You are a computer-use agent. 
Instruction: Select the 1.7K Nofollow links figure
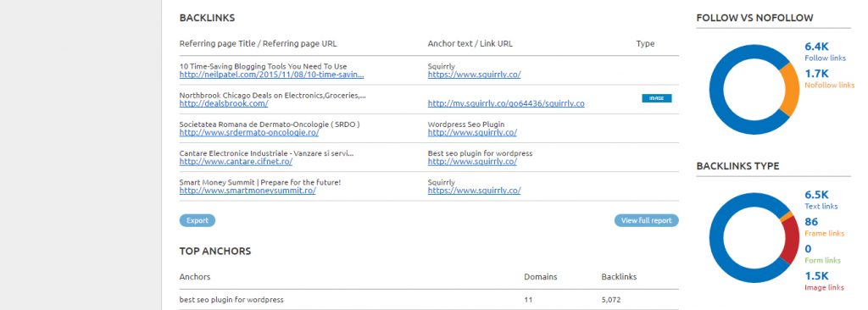(816, 74)
